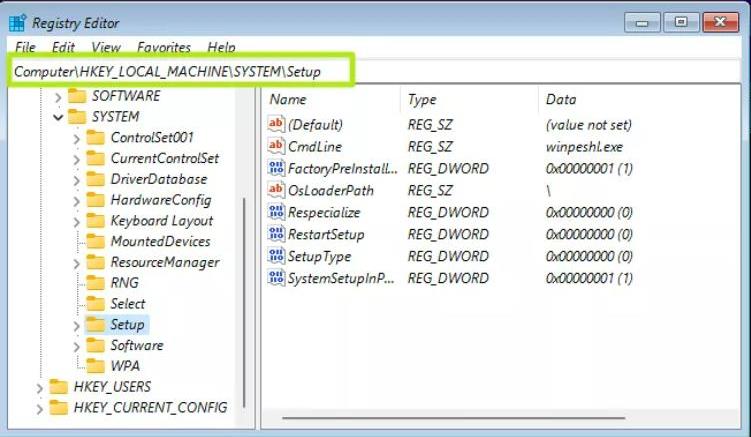751x437 pixels.
Task: Open the Favorites menu
Action: tap(164, 47)
